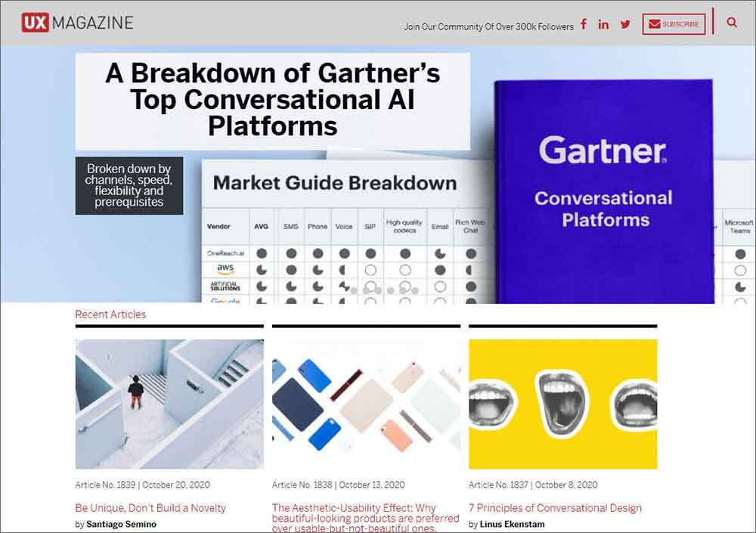Click the magnifying glass search icon
The height and width of the screenshot is (533, 756).
coord(732,23)
